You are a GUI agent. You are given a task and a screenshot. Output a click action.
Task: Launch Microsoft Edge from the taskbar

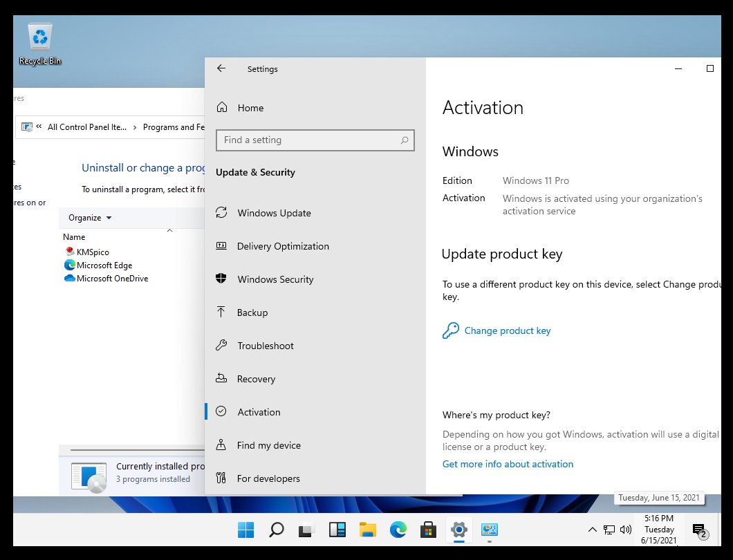[x=398, y=530]
